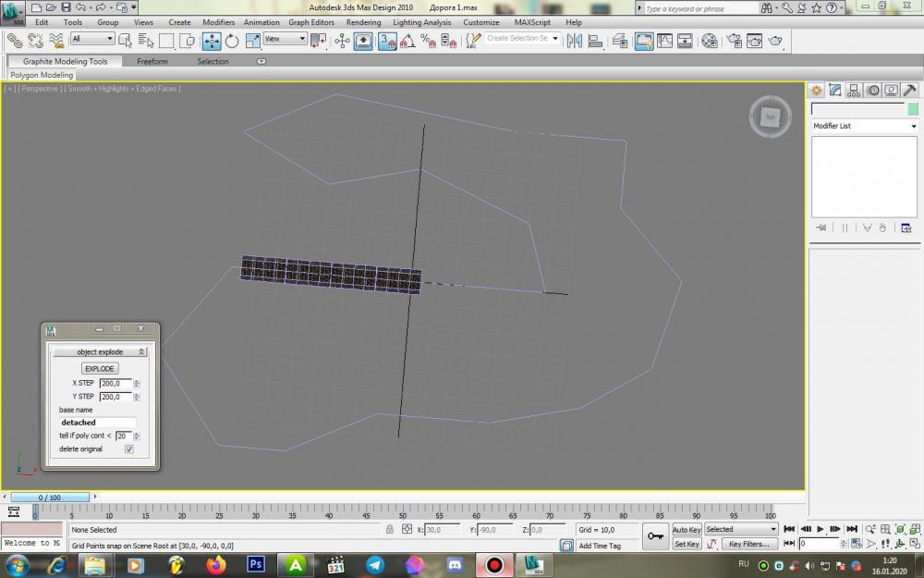Toggle the delete original checkbox
The image size is (924, 578).
[129, 449]
